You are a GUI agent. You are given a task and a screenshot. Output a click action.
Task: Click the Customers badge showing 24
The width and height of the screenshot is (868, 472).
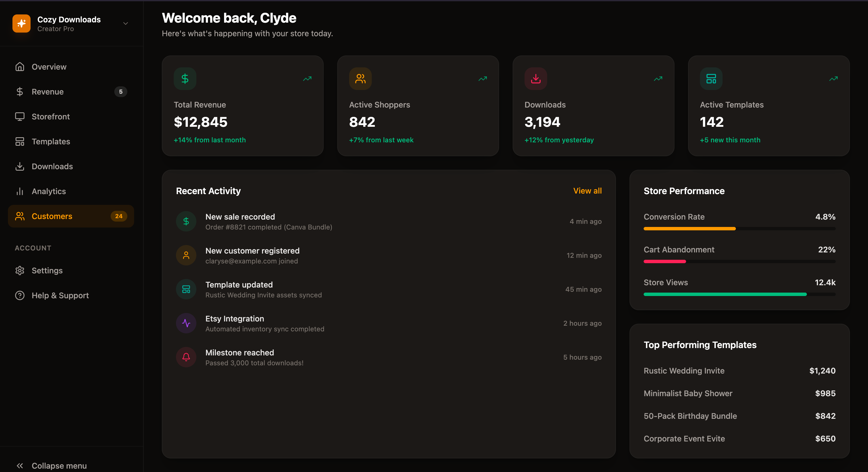tap(119, 216)
